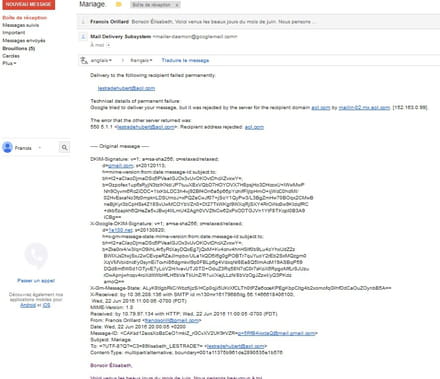Click Traduire le message link
The width and height of the screenshot is (440, 379).
[185, 60]
